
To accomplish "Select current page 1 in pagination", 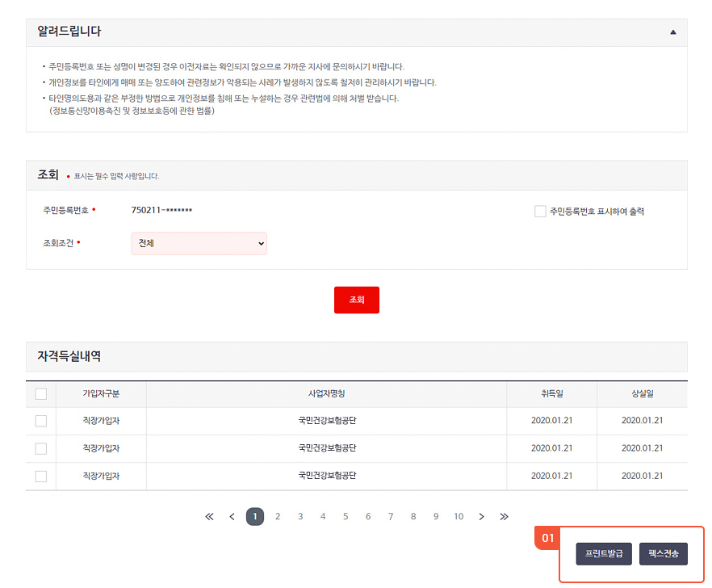I will [255, 517].
